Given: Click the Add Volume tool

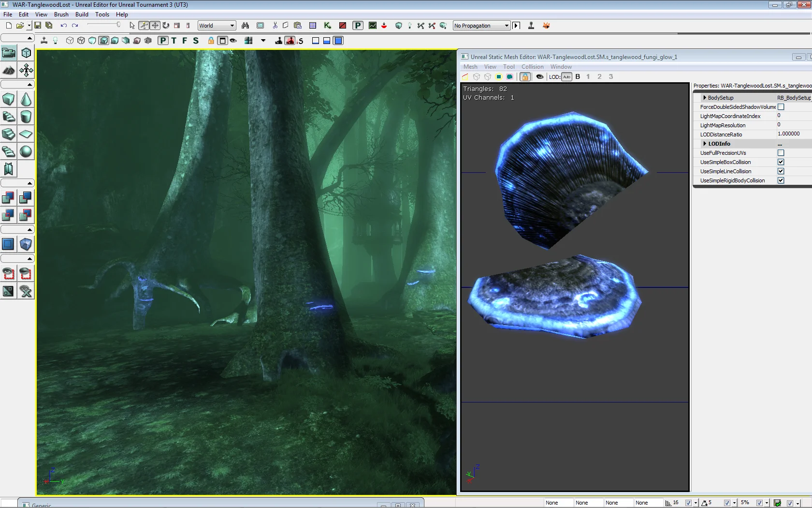Looking at the screenshot, I should (26, 244).
